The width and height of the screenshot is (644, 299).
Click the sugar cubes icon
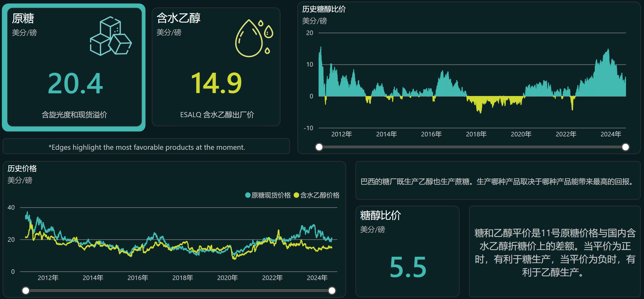(111, 36)
